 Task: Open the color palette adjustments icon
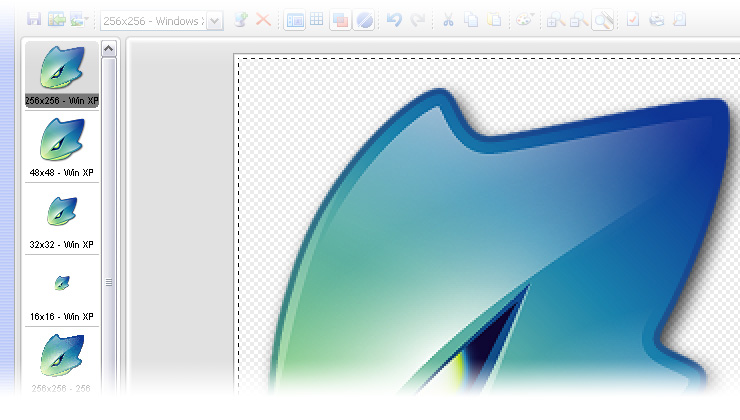pos(524,20)
